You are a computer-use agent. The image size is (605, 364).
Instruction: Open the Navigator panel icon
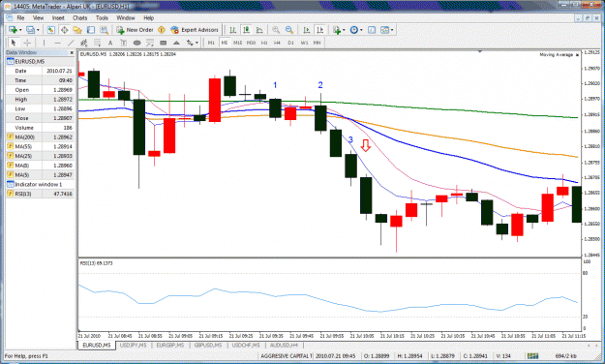point(77,30)
